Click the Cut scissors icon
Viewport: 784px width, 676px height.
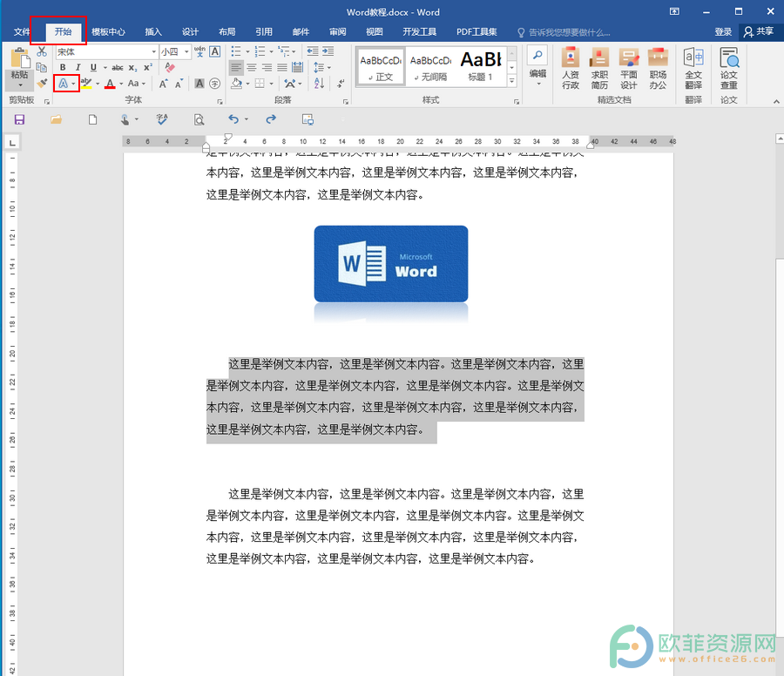42,52
